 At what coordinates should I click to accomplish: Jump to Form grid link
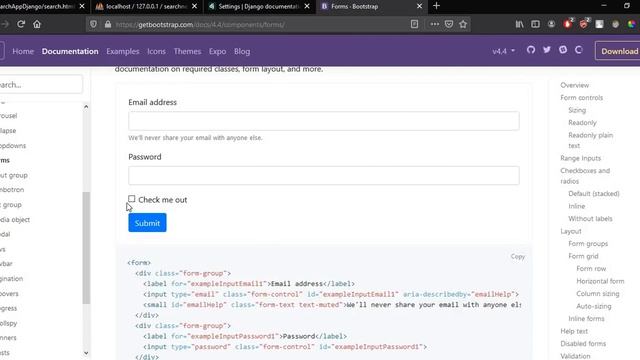(x=583, y=256)
